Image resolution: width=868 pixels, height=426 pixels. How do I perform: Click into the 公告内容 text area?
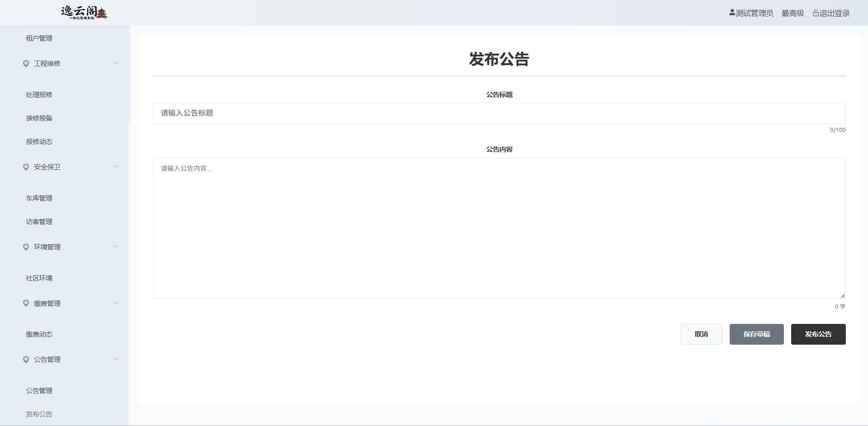[499, 228]
